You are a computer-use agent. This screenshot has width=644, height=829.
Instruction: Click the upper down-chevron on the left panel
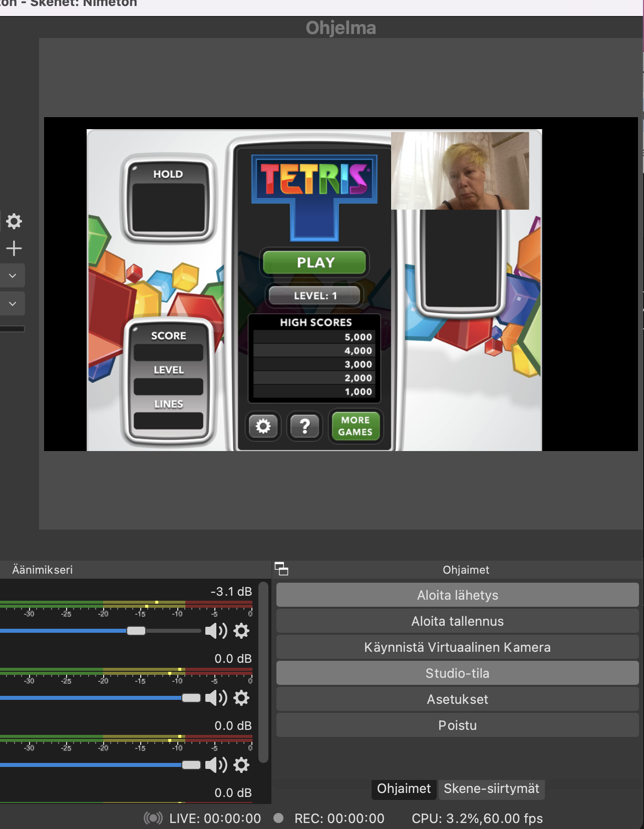[13, 276]
